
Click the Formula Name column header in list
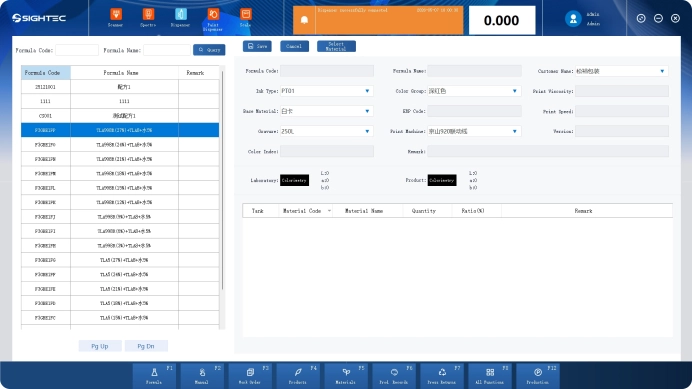[x=124, y=73]
